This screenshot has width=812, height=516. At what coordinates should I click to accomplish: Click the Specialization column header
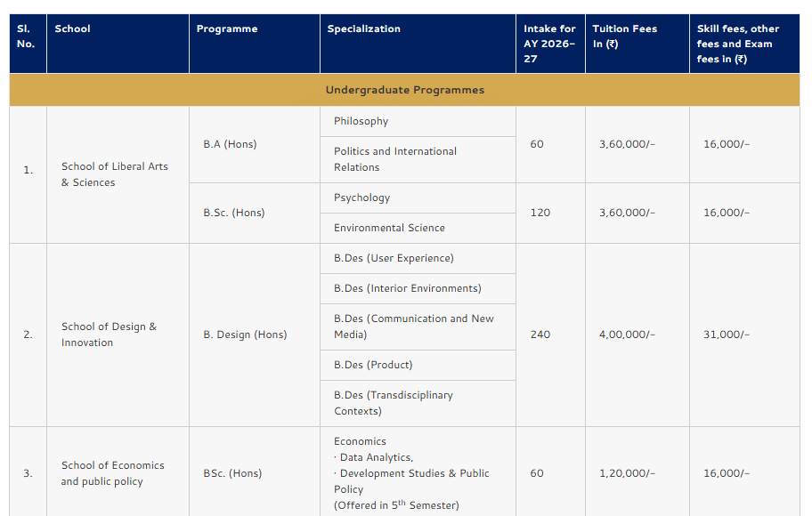click(x=364, y=28)
